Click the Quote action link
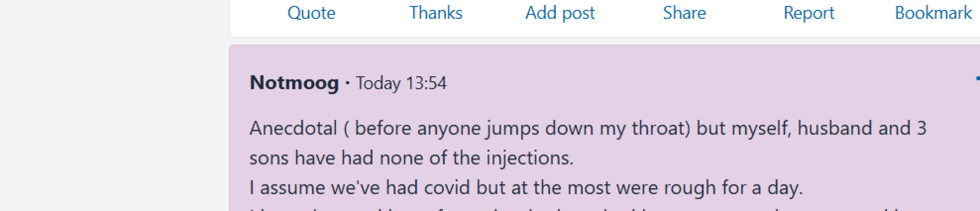The image size is (980, 211). pos(312,13)
